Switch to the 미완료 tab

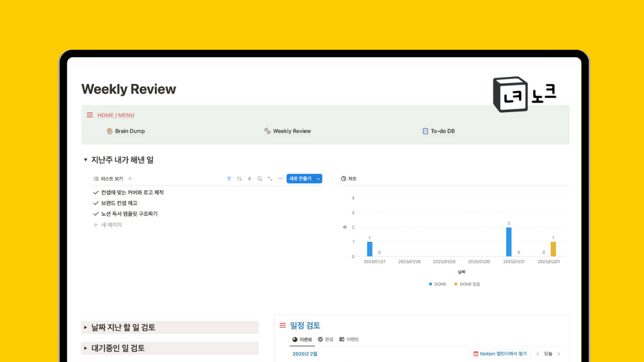click(302, 340)
